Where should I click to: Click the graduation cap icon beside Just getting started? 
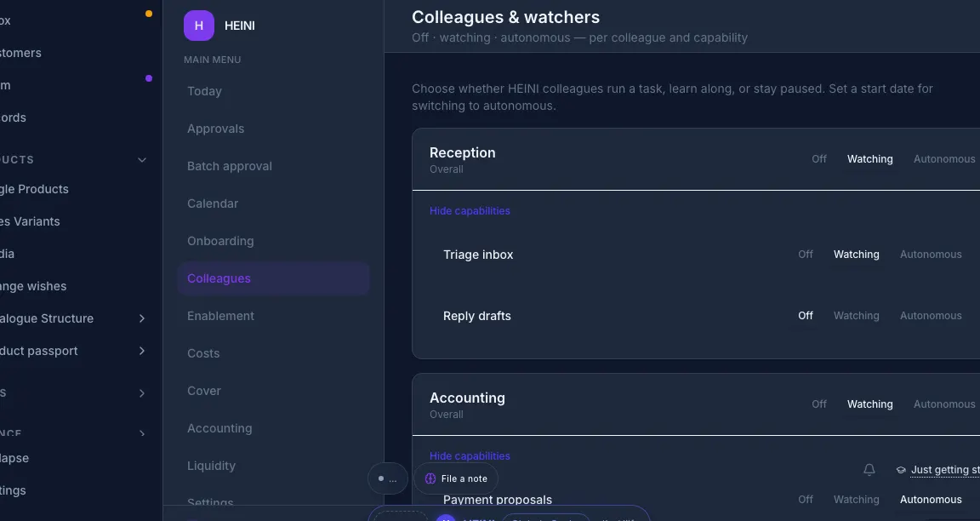pyautogui.click(x=901, y=470)
